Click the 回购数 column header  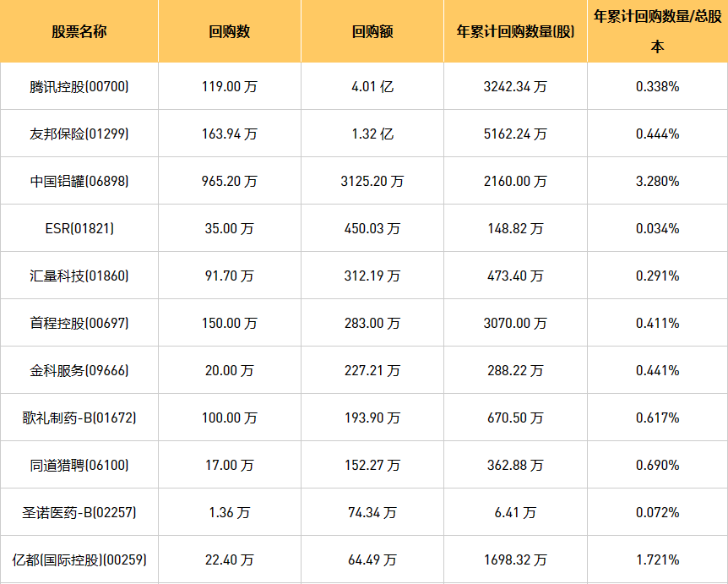(230, 32)
